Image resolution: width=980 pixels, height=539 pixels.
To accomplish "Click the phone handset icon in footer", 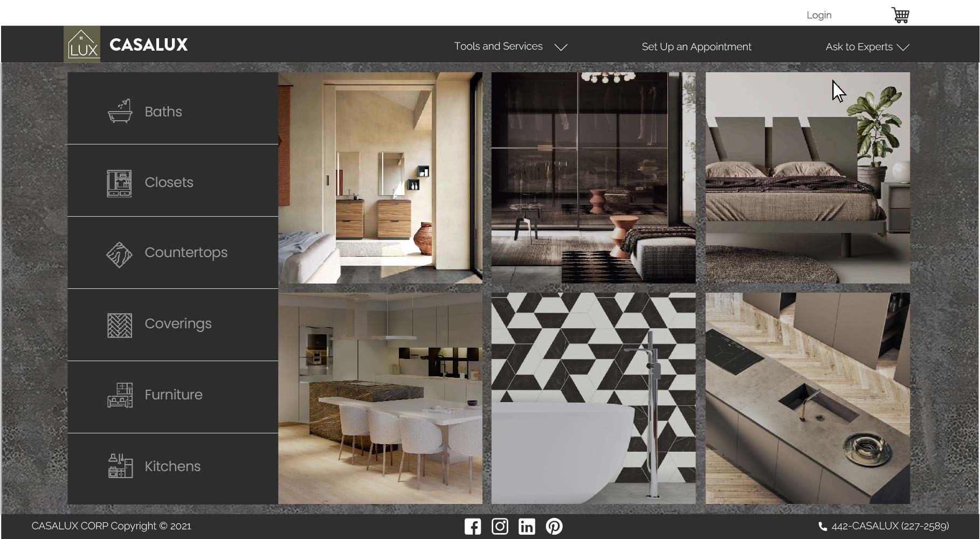I will pyautogui.click(x=823, y=527).
